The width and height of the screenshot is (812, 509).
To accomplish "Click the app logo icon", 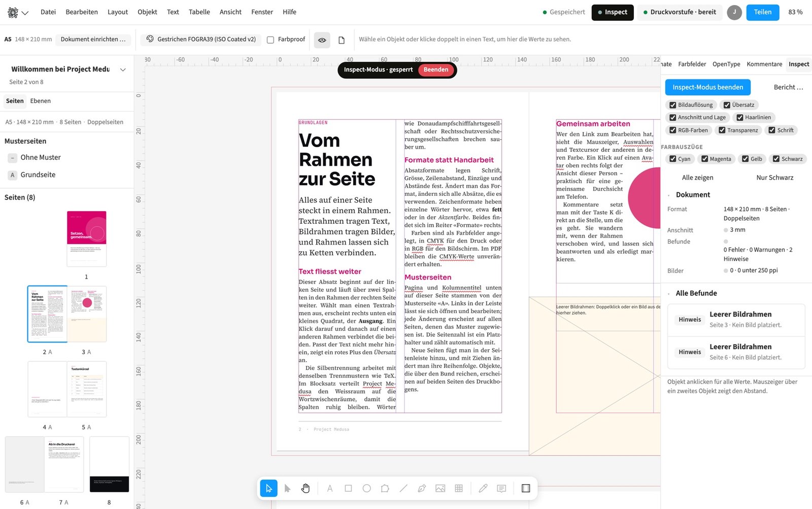I will tap(13, 12).
